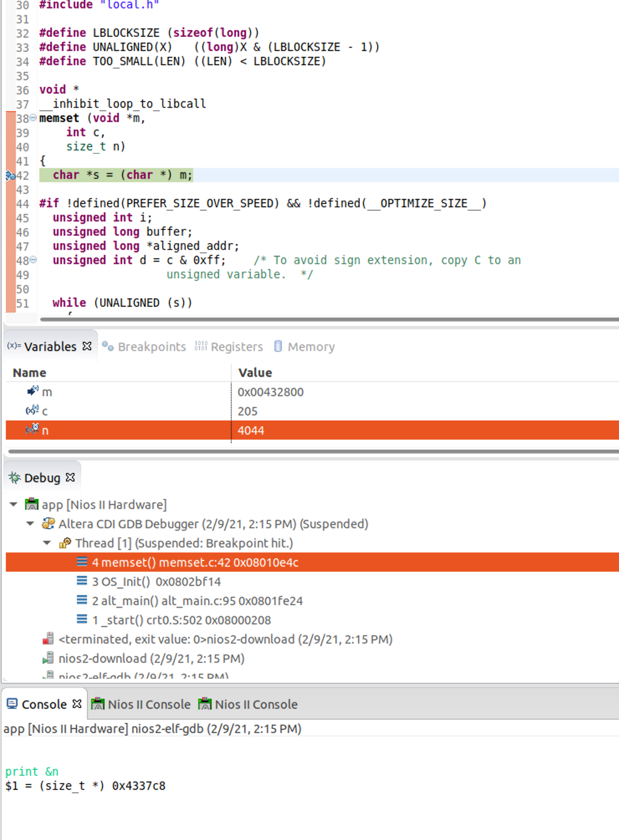Click the terminated process icon
This screenshot has width=619, height=840.
(48, 639)
